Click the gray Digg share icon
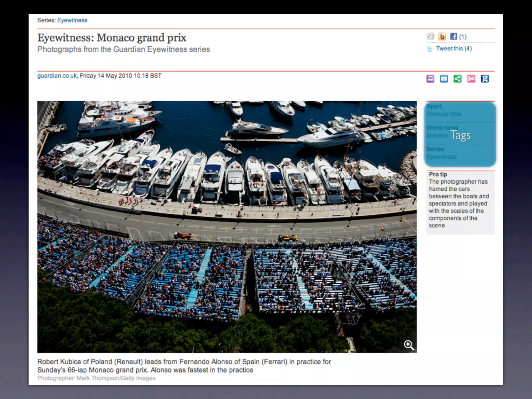532x399 pixels. click(x=430, y=36)
